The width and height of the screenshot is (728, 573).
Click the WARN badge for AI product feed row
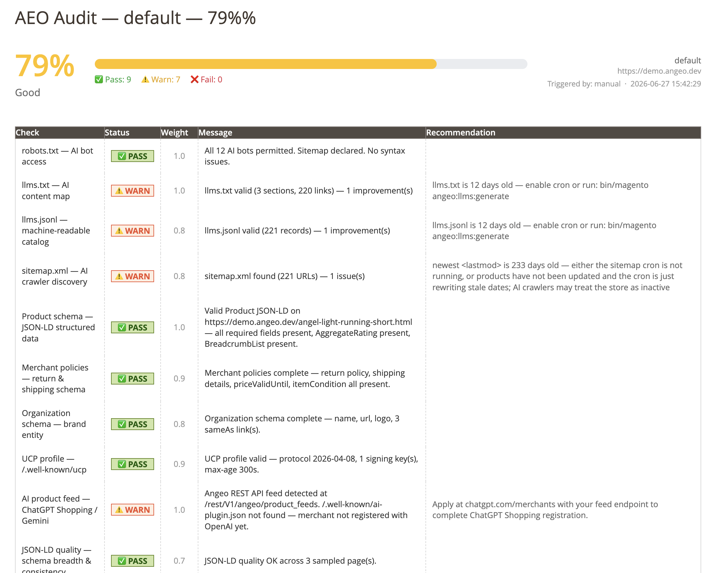click(x=133, y=510)
